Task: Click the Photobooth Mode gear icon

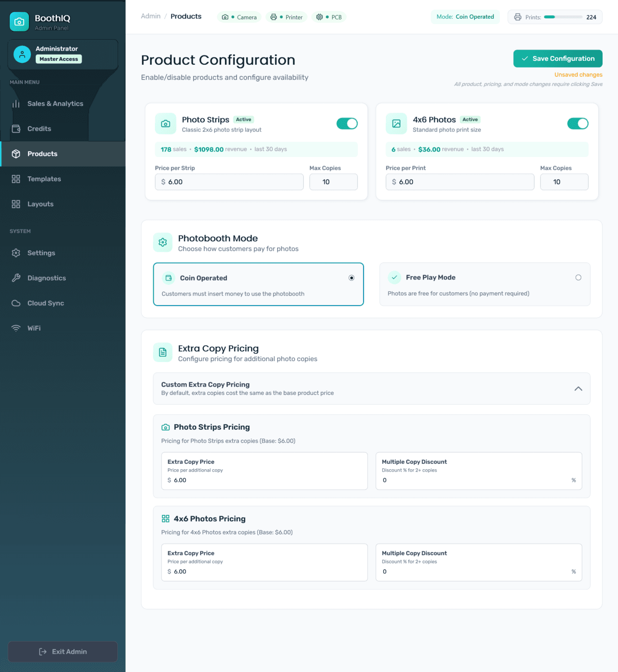Action: (163, 242)
